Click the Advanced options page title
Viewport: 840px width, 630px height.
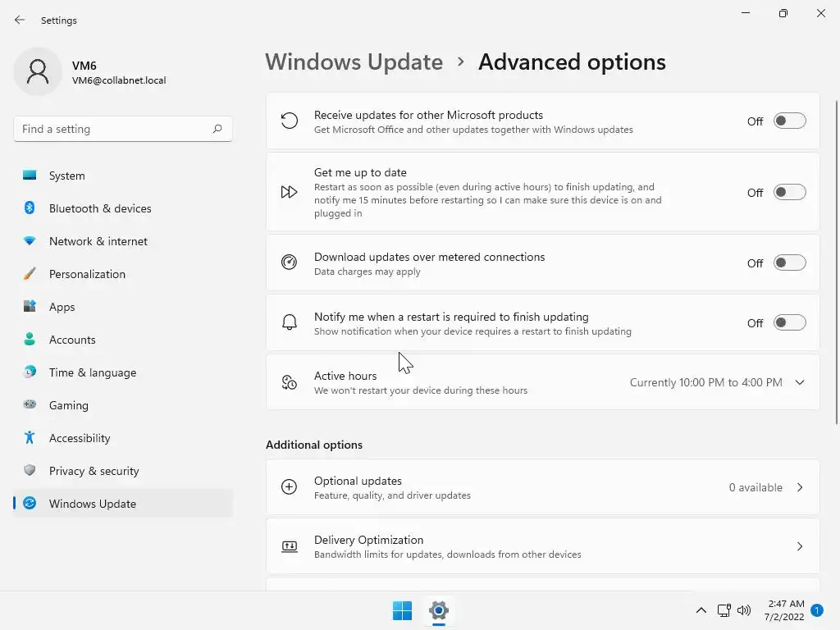572,62
